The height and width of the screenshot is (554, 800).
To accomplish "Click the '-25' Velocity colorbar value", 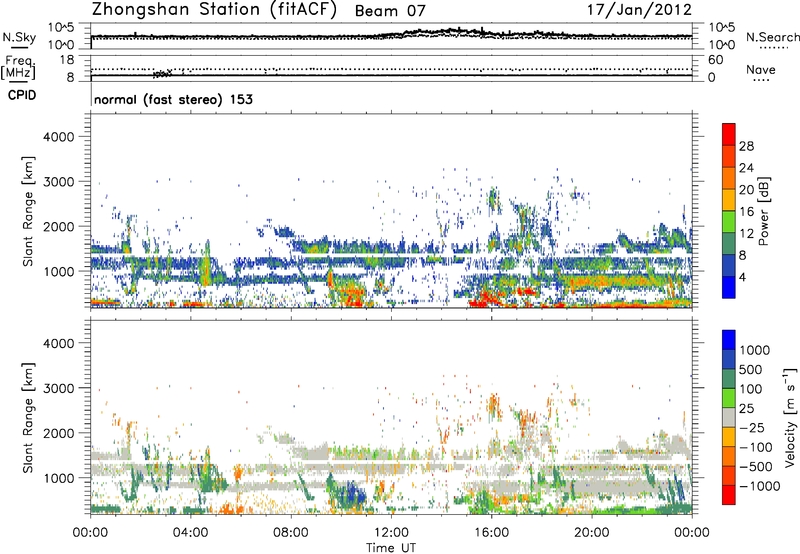I will click(x=752, y=427).
